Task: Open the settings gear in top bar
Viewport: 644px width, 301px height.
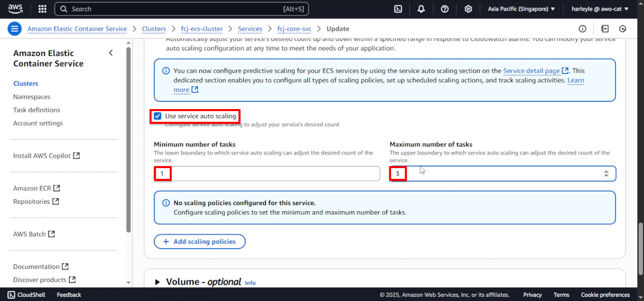Action: tap(468, 9)
